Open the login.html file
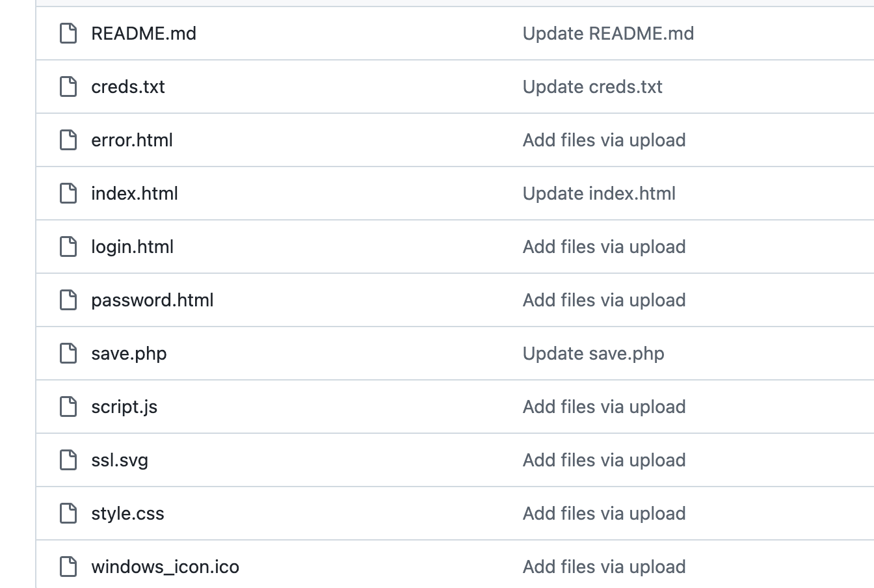The image size is (874, 588). pyautogui.click(x=132, y=247)
